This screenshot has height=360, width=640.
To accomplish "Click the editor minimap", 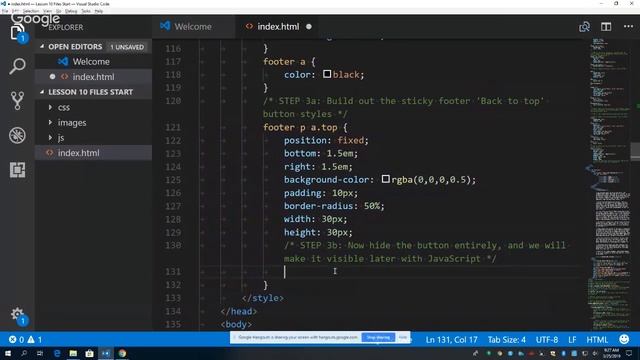I will pos(610,184).
